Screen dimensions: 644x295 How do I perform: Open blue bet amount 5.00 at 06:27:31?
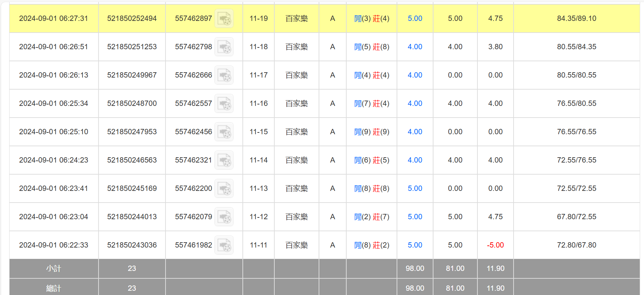point(415,18)
